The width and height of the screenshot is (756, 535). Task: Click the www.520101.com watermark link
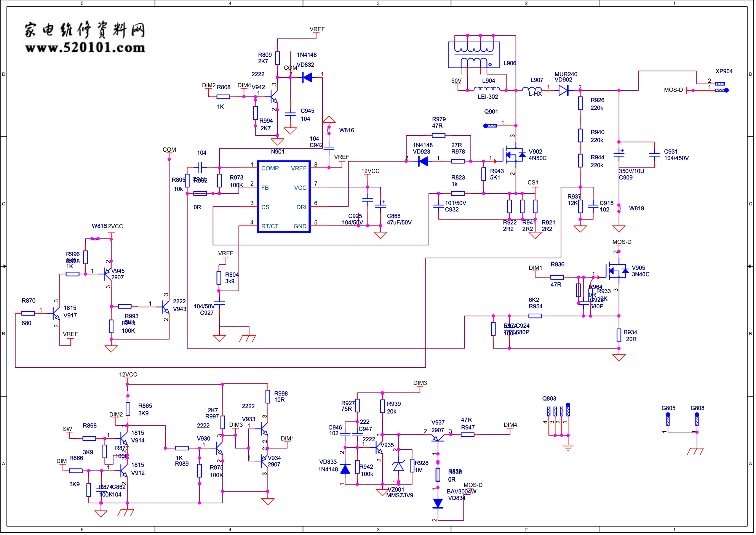[x=85, y=48]
